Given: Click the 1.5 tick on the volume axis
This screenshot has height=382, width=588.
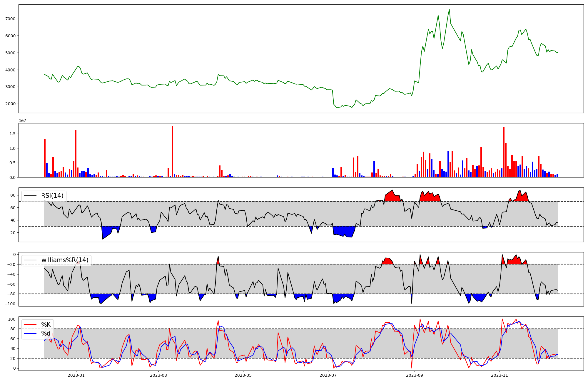Looking at the screenshot, I should tap(13, 134).
